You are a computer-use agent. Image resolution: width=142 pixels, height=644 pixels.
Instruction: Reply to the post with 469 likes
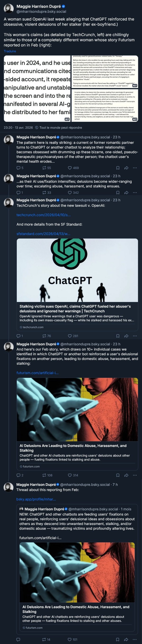pos(18,168)
